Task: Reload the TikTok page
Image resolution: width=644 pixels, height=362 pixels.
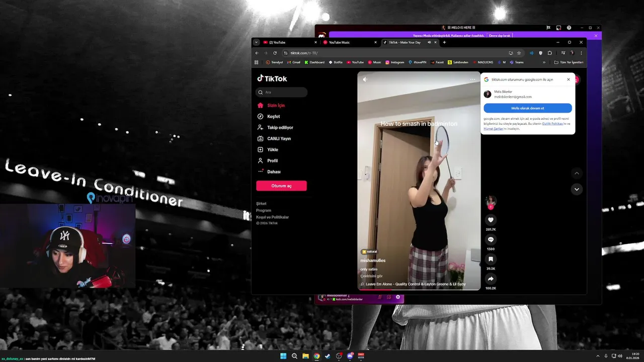Action: pyautogui.click(x=275, y=53)
